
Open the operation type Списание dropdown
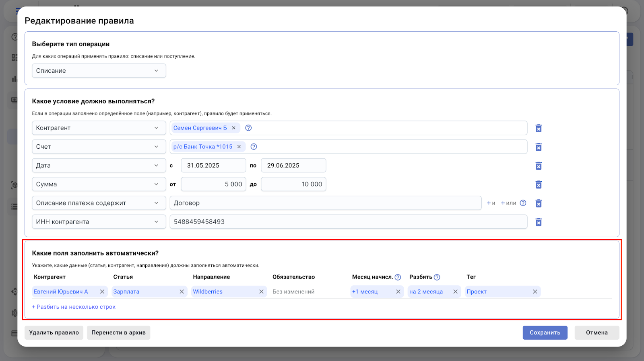[99, 71]
